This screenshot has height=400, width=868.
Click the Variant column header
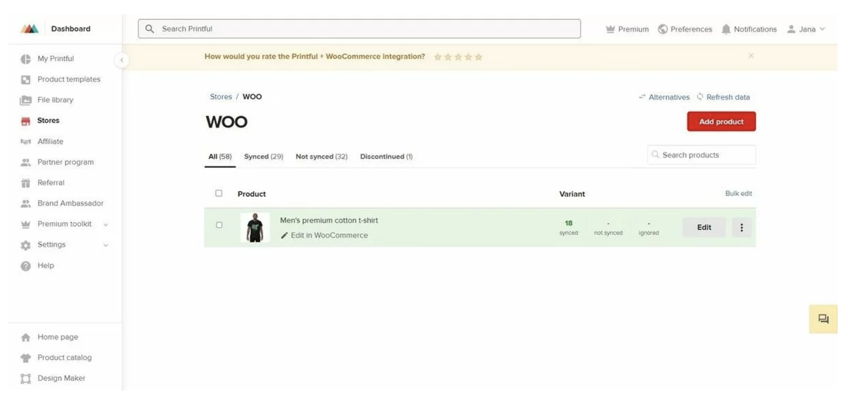tap(572, 194)
